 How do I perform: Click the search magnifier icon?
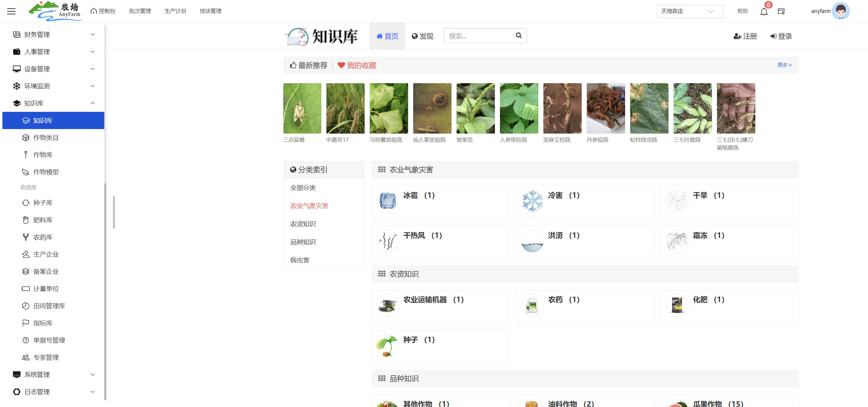tap(519, 35)
